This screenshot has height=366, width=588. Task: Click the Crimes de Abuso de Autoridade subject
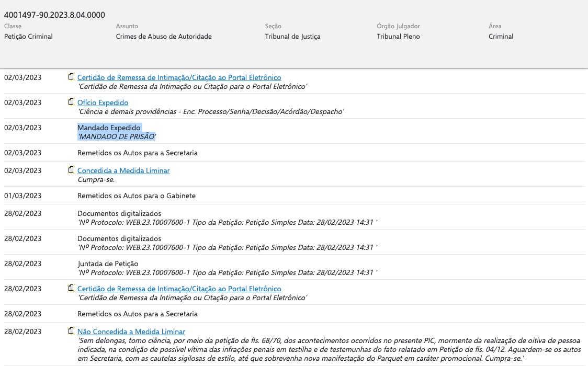pos(164,37)
